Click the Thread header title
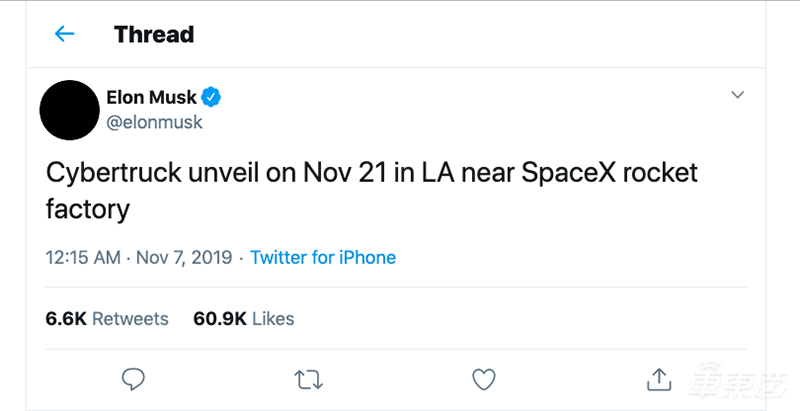800x411 pixels. click(154, 34)
